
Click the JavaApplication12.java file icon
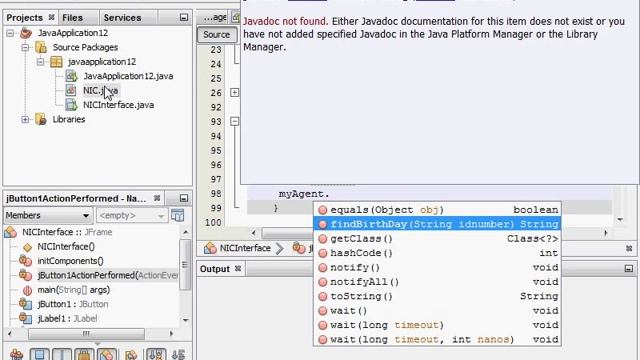(71, 76)
